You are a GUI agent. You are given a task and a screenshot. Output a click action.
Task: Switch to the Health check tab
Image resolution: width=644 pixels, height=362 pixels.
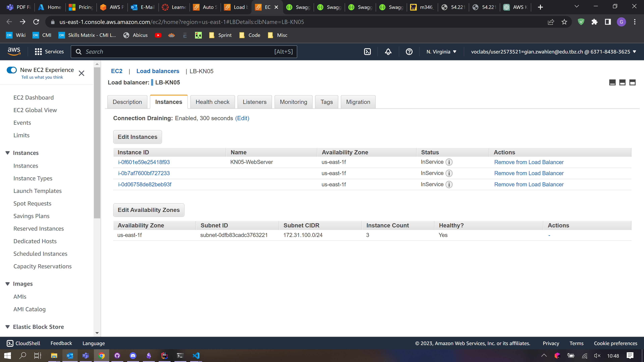[x=212, y=102]
